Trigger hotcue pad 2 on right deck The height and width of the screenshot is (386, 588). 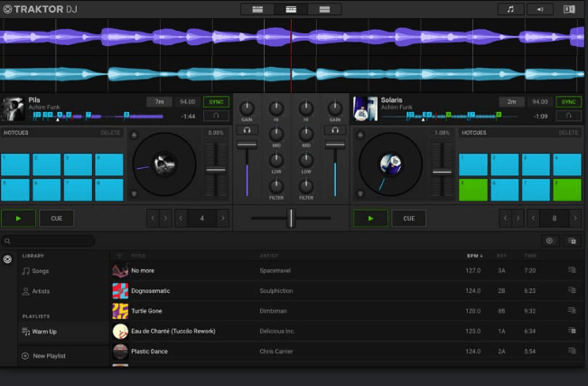click(504, 165)
